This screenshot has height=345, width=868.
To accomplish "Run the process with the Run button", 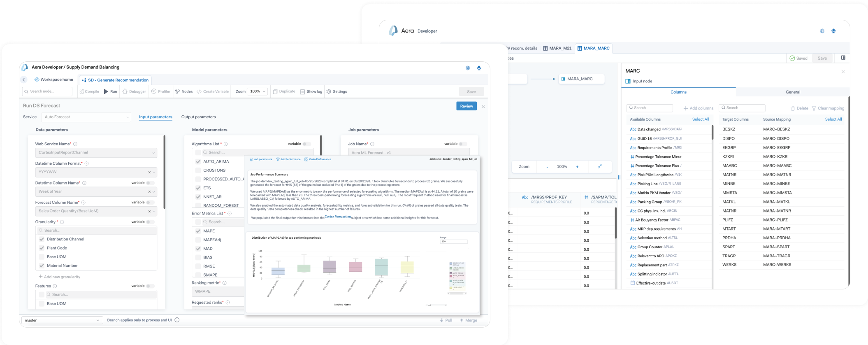I will pos(111,91).
